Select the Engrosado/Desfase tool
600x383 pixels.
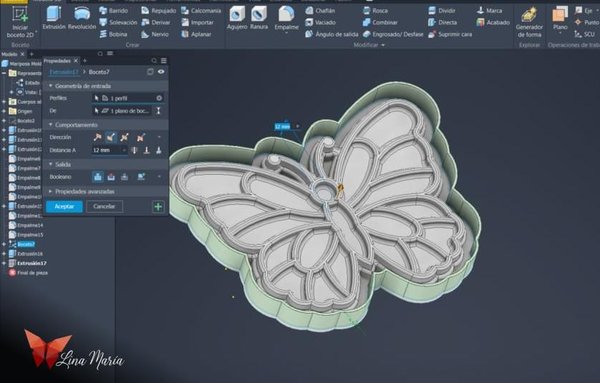click(393, 34)
